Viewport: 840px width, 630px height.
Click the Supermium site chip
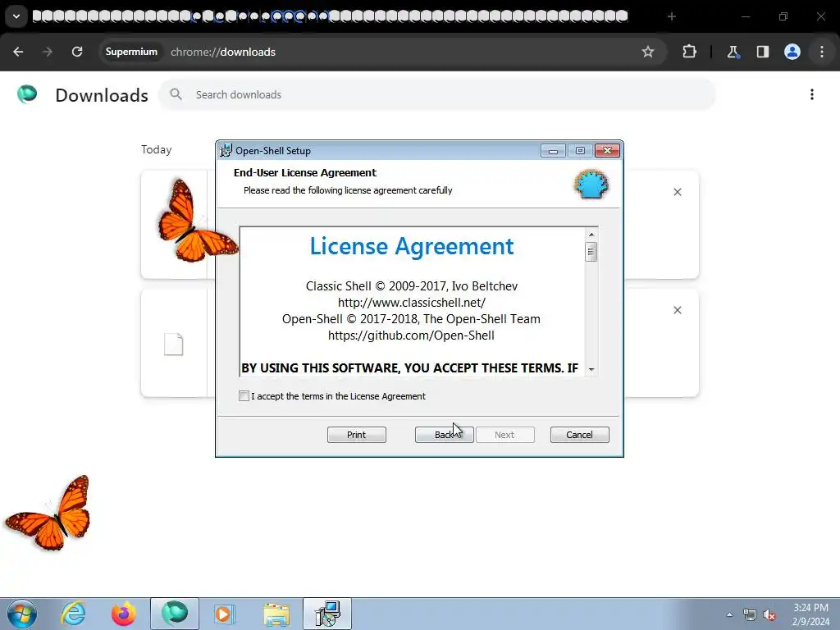(x=131, y=52)
